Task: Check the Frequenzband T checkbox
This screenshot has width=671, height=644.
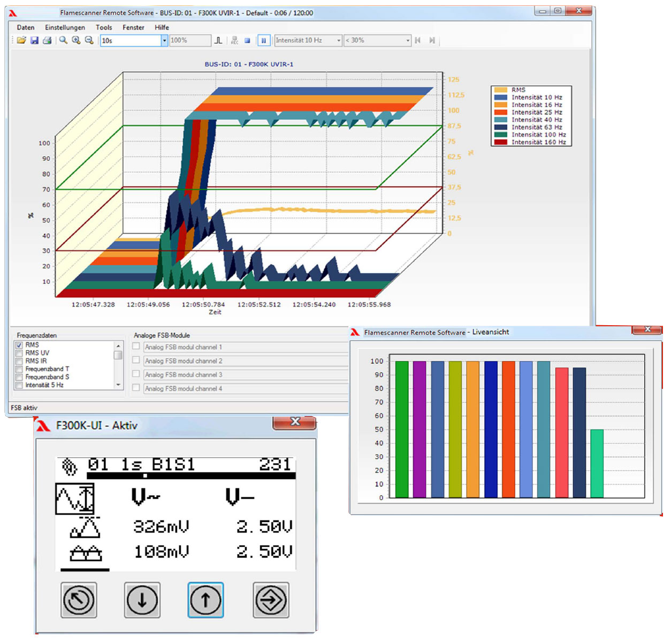Action: 19,370
